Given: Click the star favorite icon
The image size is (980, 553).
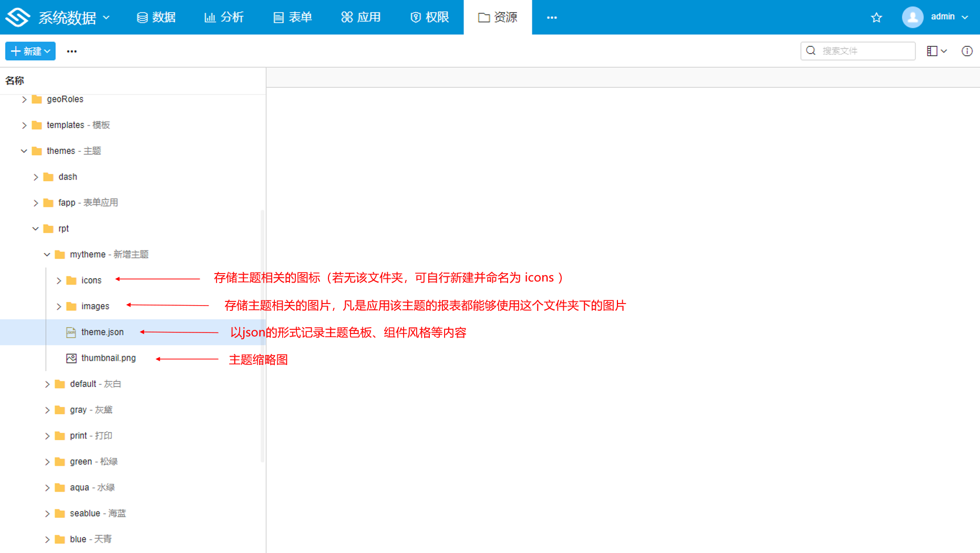Looking at the screenshot, I should [876, 17].
